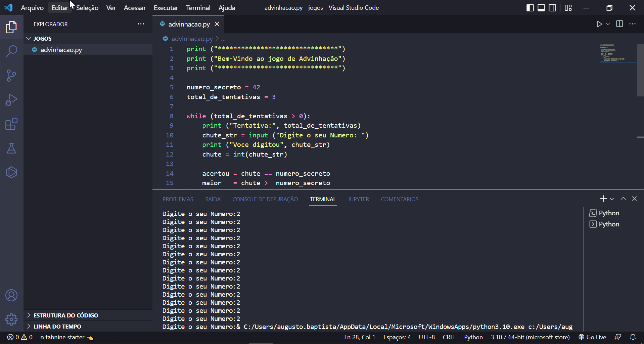Open advinhacao.py in Explorer tree
Image resolution: width=644 pixels, height=344 pixels.
pos(88,50)
